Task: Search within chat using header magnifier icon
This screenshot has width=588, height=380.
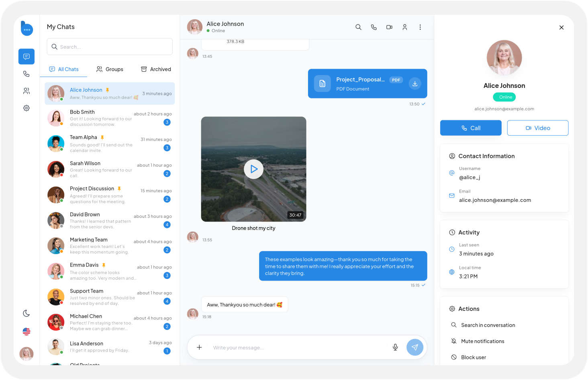Action: pos(358,27)
